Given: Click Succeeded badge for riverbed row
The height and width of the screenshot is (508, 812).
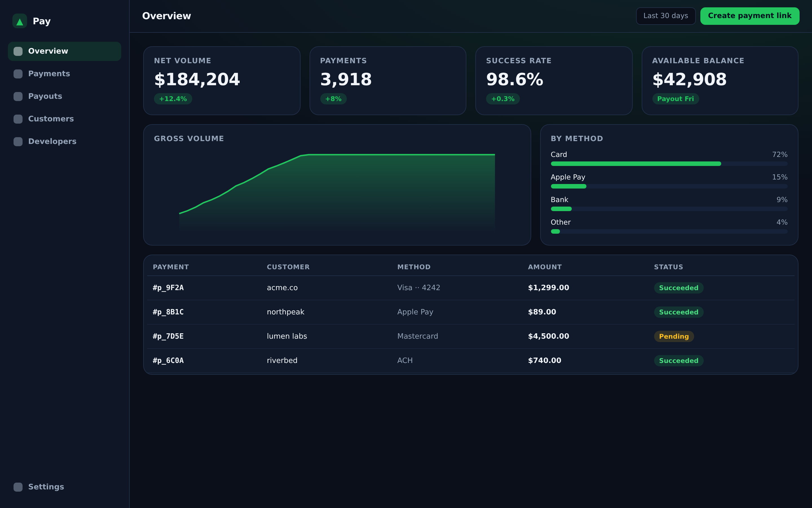Looking at the screenshot, I should pos(678,360).
